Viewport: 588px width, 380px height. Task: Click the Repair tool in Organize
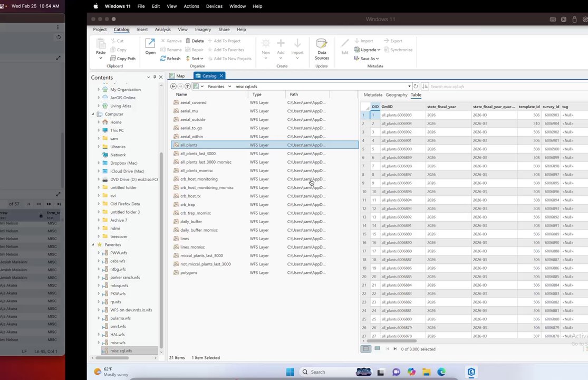pos(194,50)
